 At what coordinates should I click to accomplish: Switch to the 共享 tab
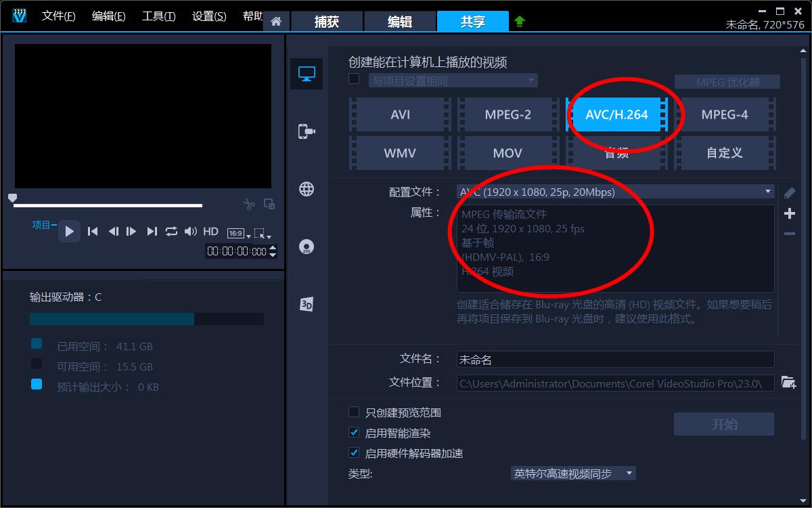pos(473,22)
